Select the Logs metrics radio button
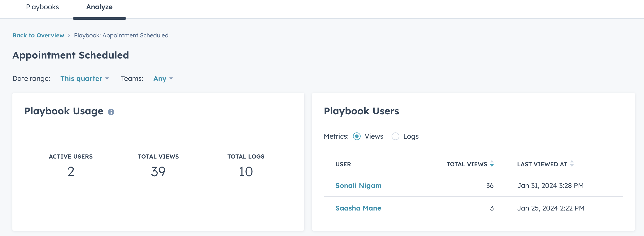The height and width of the screenshot is (236, 644). click(x=395, y=136)
